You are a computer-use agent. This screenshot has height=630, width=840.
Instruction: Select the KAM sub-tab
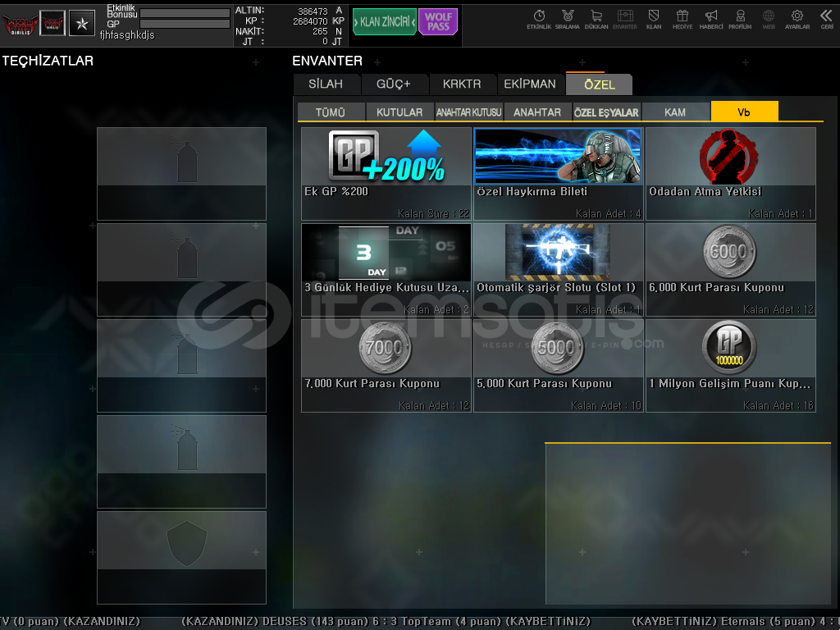pos(675,112)
